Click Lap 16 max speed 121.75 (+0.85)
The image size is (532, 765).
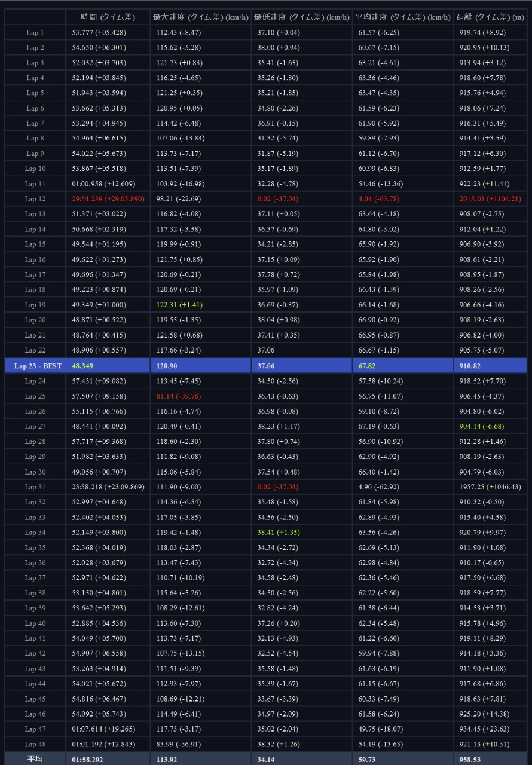pyautogui.click(x=179, y=259)
